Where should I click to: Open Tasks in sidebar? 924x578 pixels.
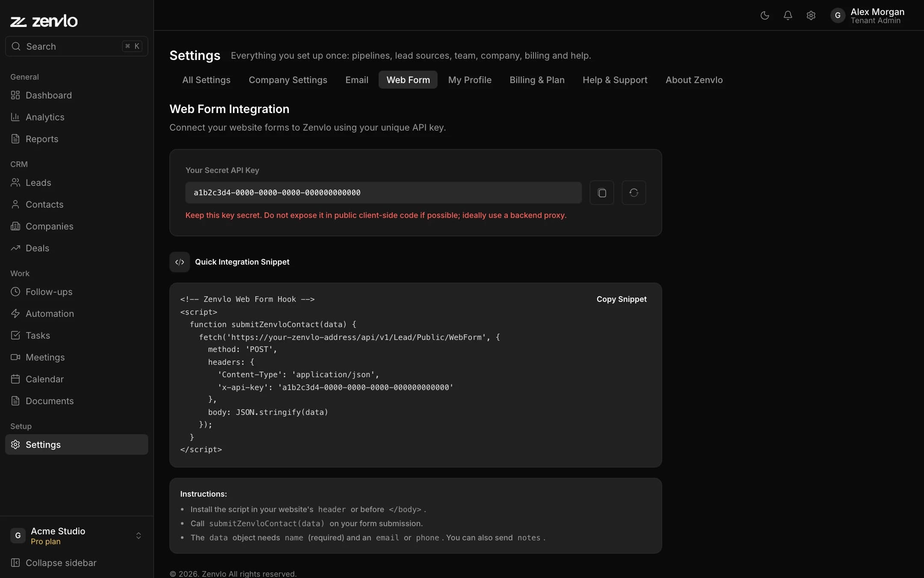point(77,335)
